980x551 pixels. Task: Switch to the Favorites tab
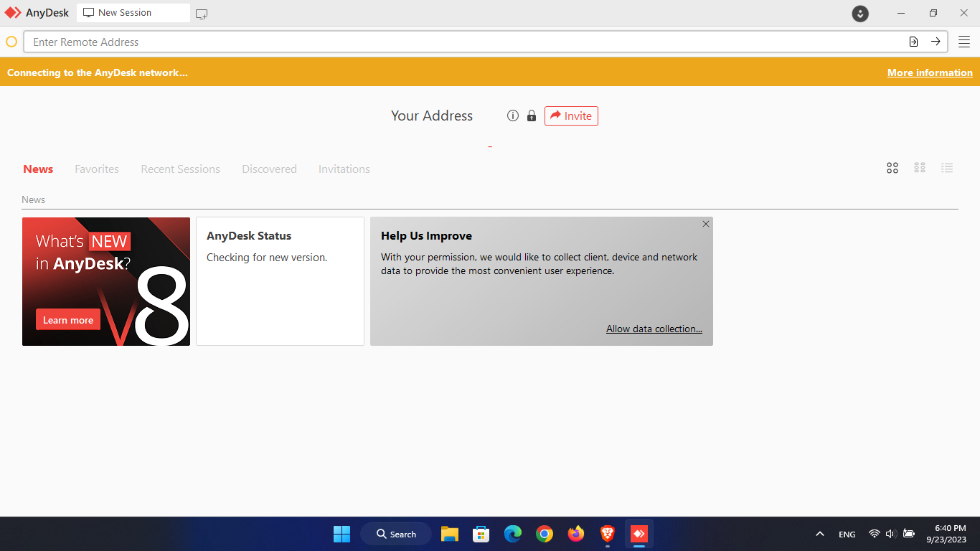pyautogui.click(x=97, y=169)
